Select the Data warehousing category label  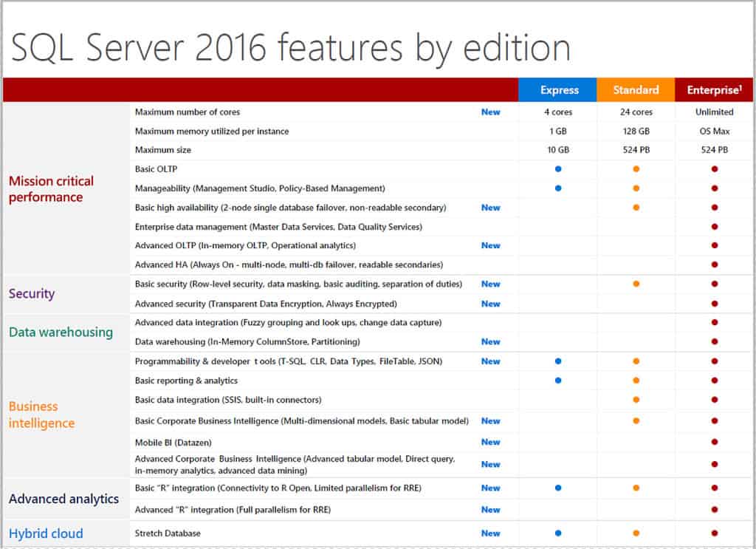click(61, 333)
